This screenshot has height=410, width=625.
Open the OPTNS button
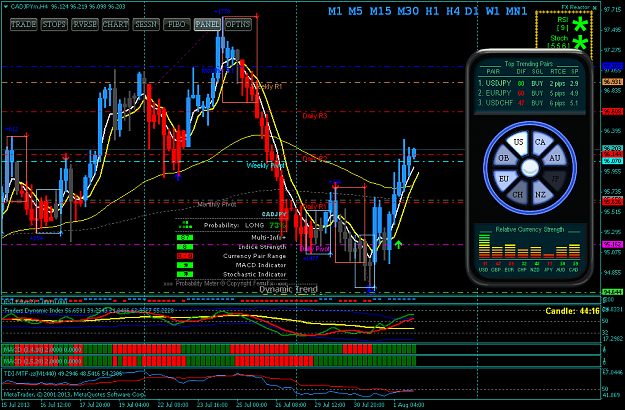point(238,24)
